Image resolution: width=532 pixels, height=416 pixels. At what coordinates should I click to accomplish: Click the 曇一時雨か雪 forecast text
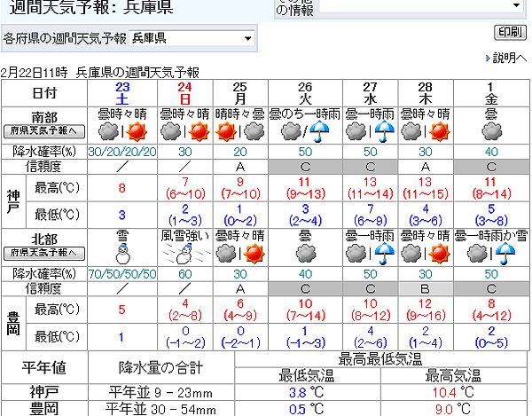click(491, 235)
